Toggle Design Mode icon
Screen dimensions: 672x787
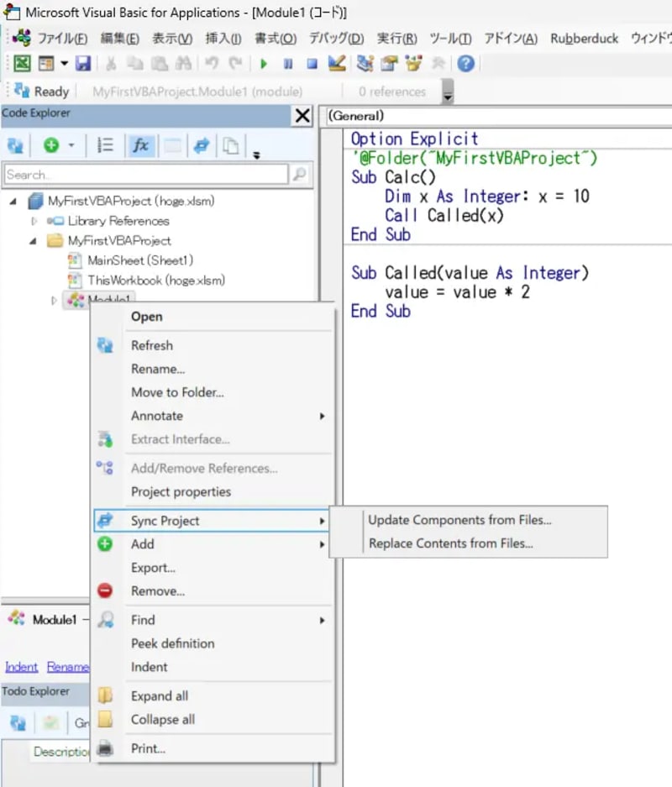pyautogui.click(x=337, y=64)
